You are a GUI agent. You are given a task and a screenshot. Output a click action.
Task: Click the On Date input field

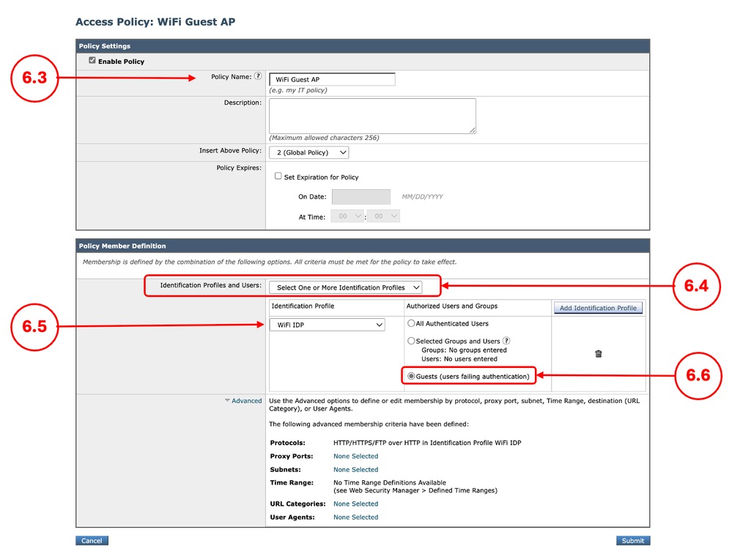coord(361,196)
